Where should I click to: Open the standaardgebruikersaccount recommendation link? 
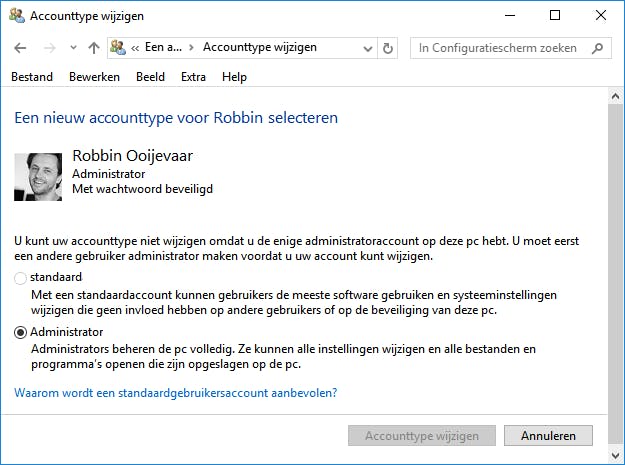(175, 393)
